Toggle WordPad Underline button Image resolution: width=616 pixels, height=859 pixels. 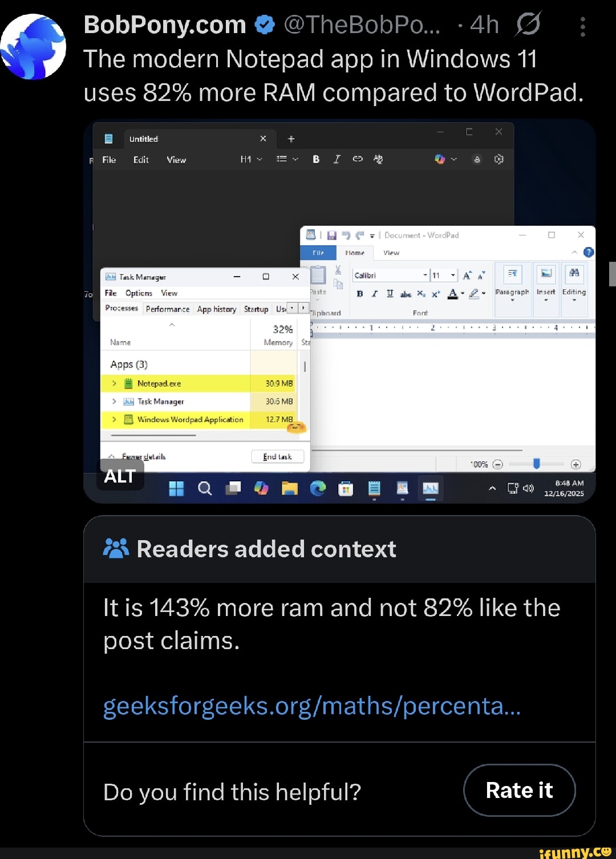pyautogui.click(x=390, y=294)
